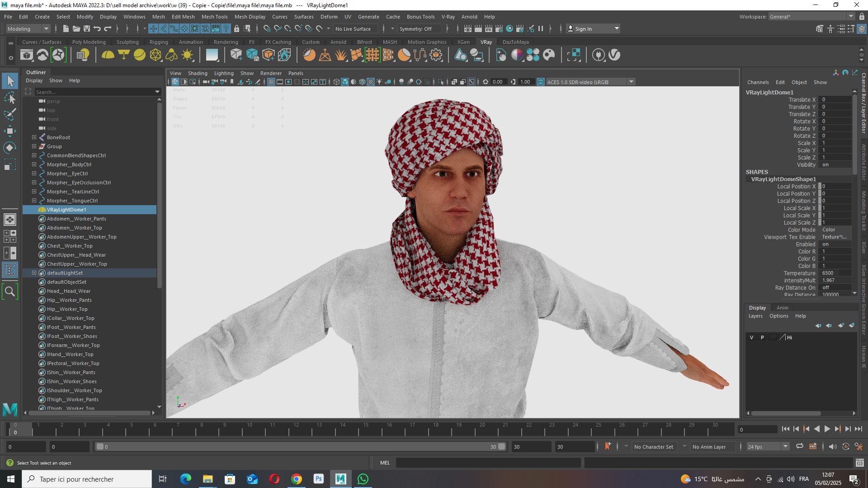
Task: Open Hypershade blue sphere icon
Action: (509, 28)
